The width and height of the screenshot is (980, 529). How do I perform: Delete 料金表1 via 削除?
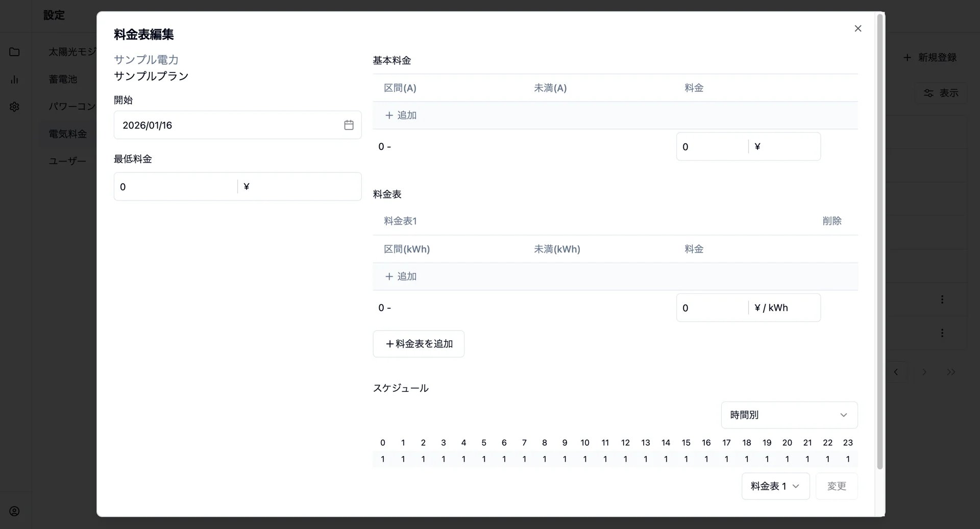pyautogui.click(x=832, y=221)
